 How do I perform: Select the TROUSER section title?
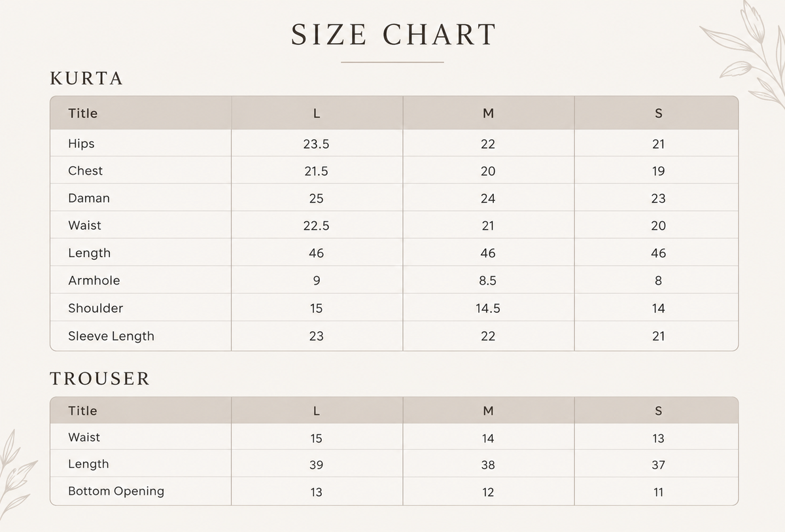tap(100, 379)
